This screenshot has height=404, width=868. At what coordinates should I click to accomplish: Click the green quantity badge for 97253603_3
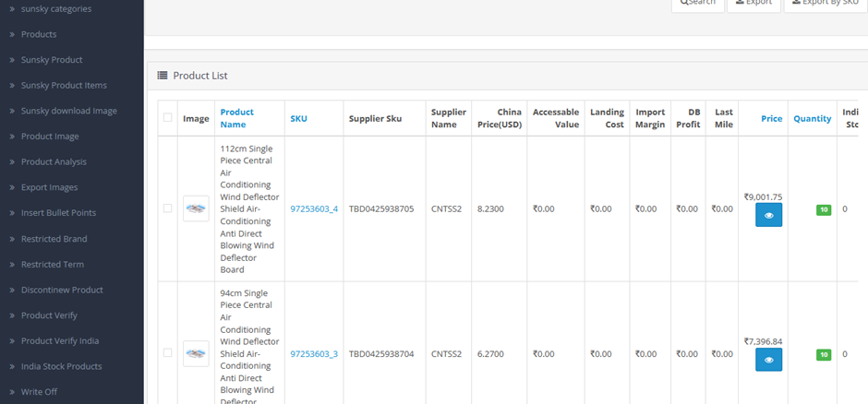pos(823,354)
